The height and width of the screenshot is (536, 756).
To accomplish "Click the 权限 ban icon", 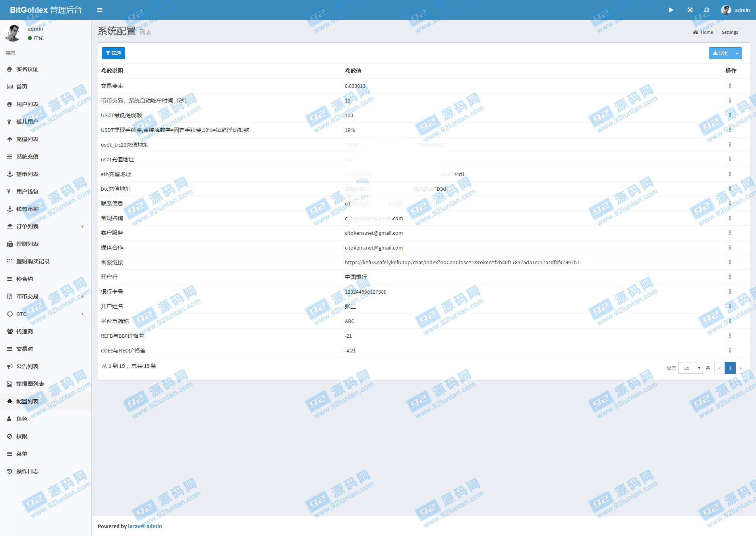I will tap(10, 436).
